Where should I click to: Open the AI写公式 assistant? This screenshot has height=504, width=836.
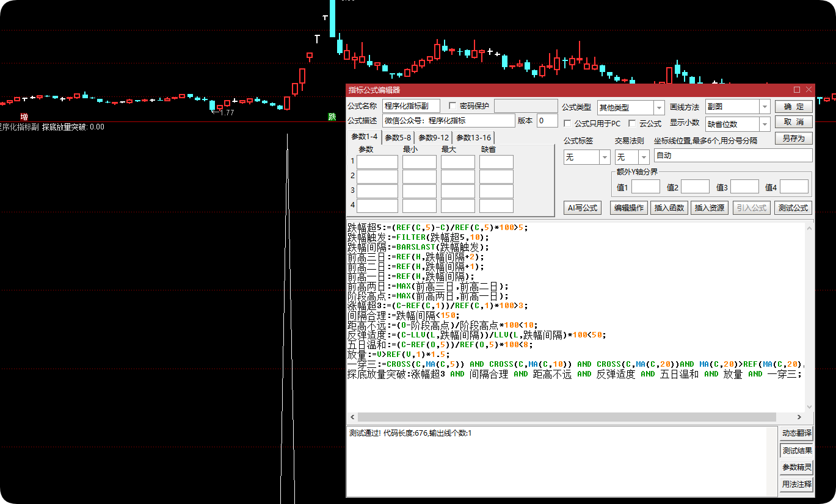tap(583, 208)
